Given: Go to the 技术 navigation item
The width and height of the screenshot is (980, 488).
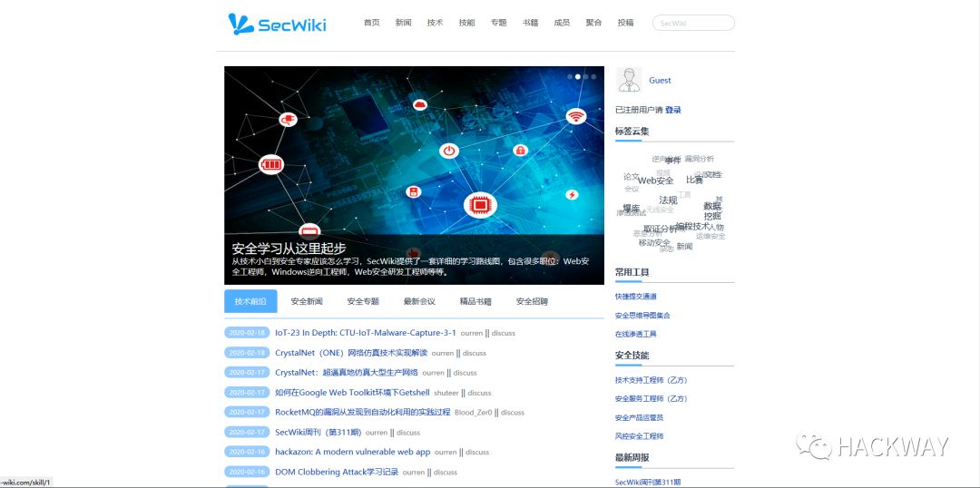Looking at the screenshot, I should tap(435, 23).
